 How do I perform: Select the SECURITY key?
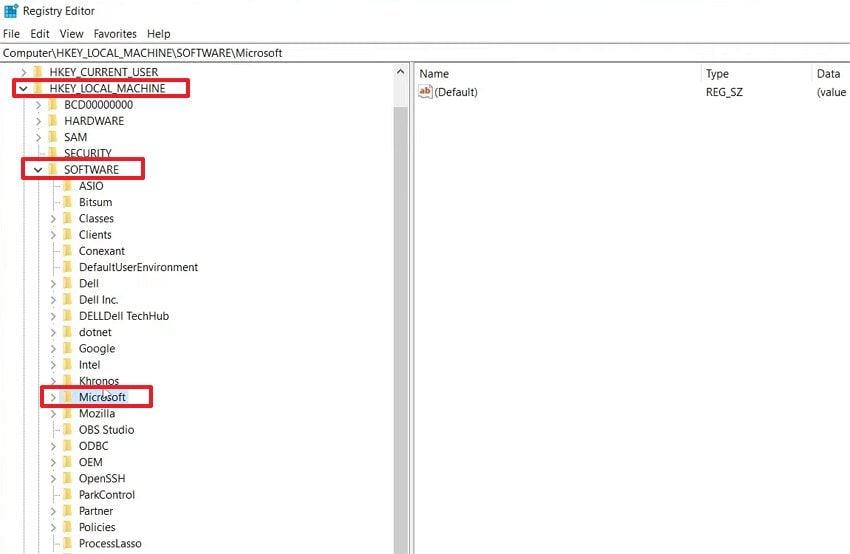tap(88, 153)
